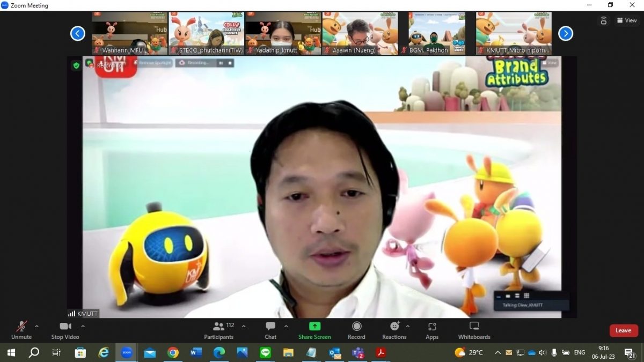Image resolution: width=644 pixels, height=362 pixels.
Task: Open the Chat panel
Action: [x=270, y=330]
